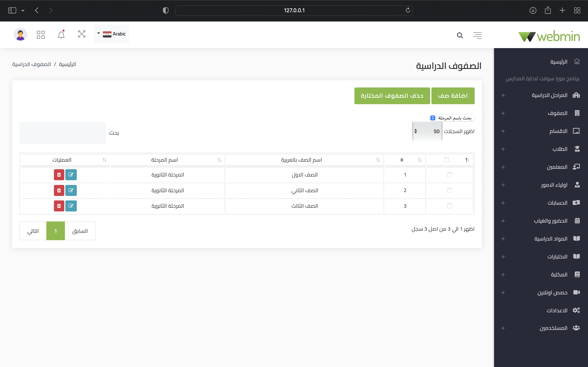The width and height of the screenshot is (588, 367).
Task: Open the بحث باسم المرحلة dropdown
Action: 452,118
